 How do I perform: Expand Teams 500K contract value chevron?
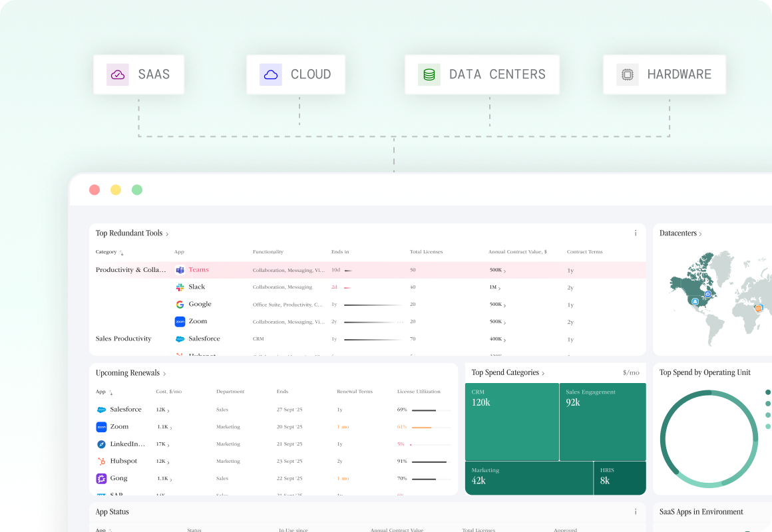[504, 271]
